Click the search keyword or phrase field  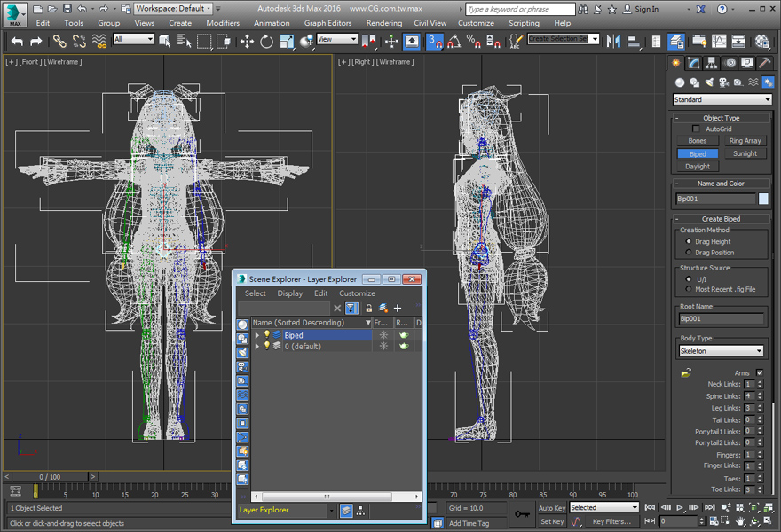(520, 9)
